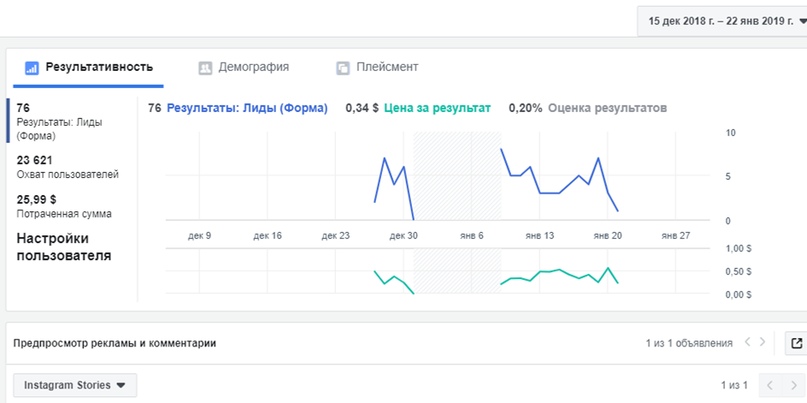Click previous arrow beside '1 из 1'
Viewport: 807px width, 403px height.
769,385
